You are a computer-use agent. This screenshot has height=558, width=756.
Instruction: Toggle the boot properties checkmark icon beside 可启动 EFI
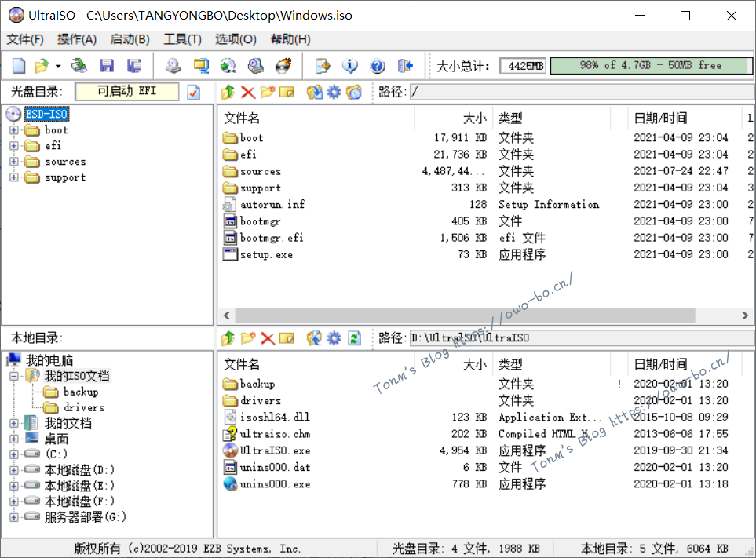(x=193, y=92)
